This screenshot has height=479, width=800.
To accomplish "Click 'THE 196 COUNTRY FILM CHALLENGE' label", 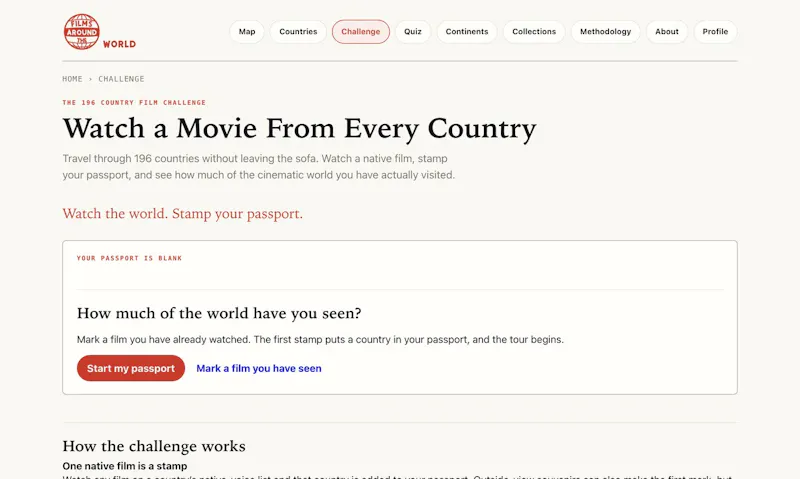I will click(134, 103).
